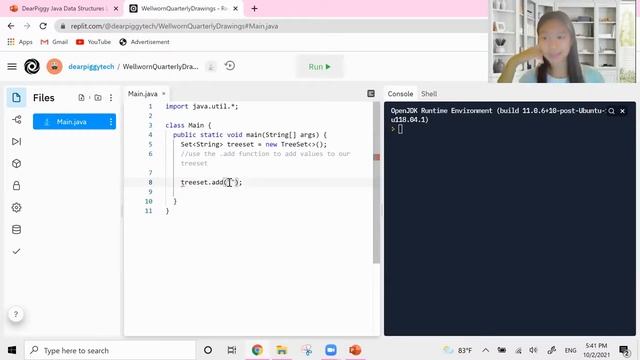Click the Windows search box

tap(110, 350)
